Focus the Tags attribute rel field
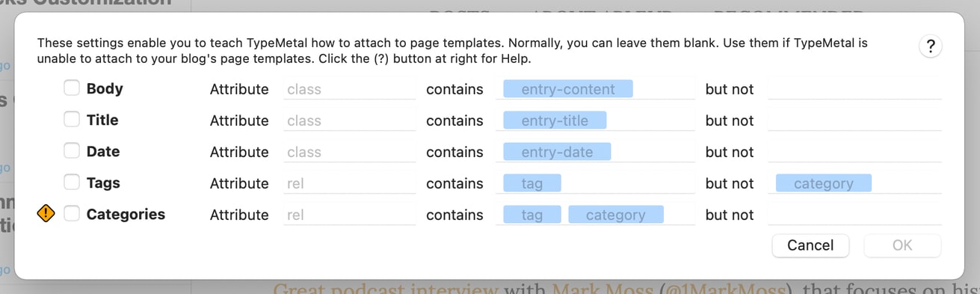Screen dimensions: 980x294 point(349,183)
